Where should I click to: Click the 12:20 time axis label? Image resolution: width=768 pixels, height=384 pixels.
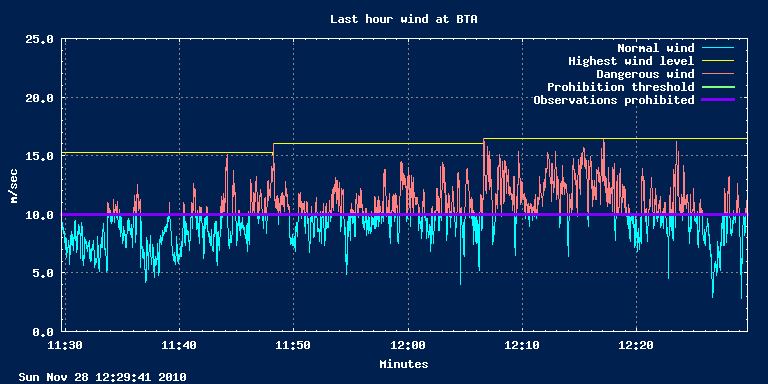[x=636, y=345]
